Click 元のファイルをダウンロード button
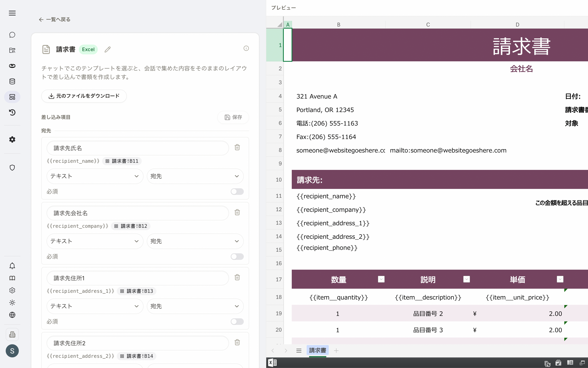Image resolution: width=588 pixels, height=368 pixels. coord(84,96)
